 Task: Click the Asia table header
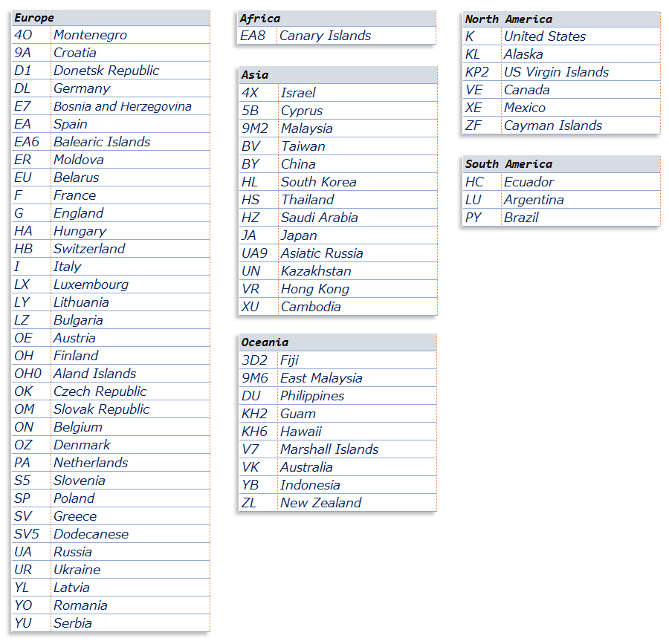tap(255, 75)
